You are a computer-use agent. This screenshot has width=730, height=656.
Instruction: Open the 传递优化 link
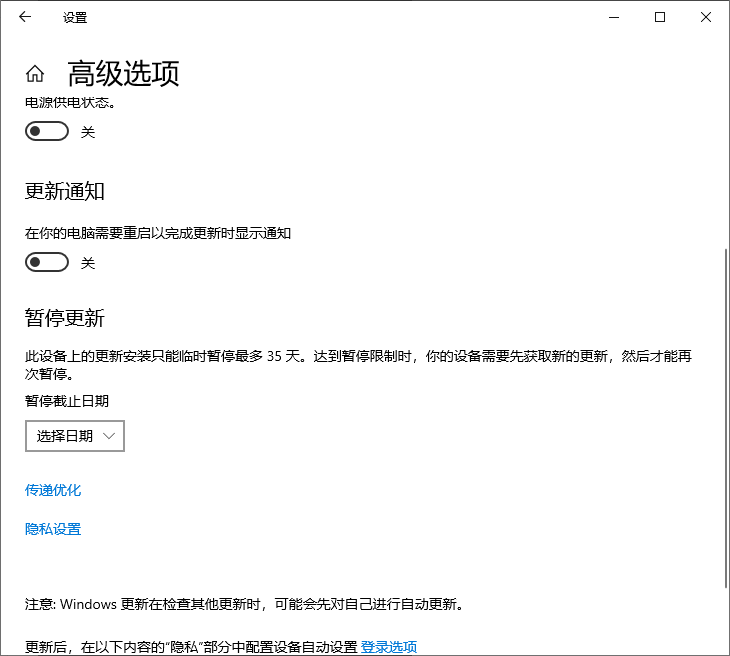53,490
